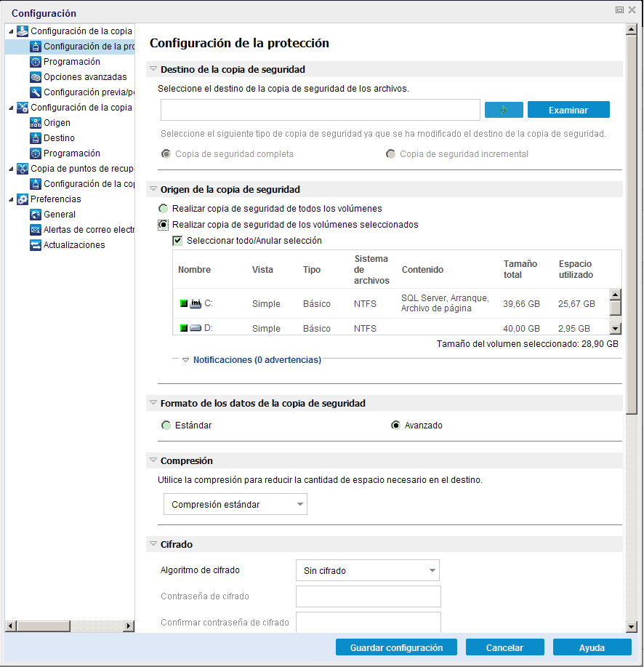Click the backup destination path field
The width and height of the screenshot is (644, 667).
tap(321, 110)
